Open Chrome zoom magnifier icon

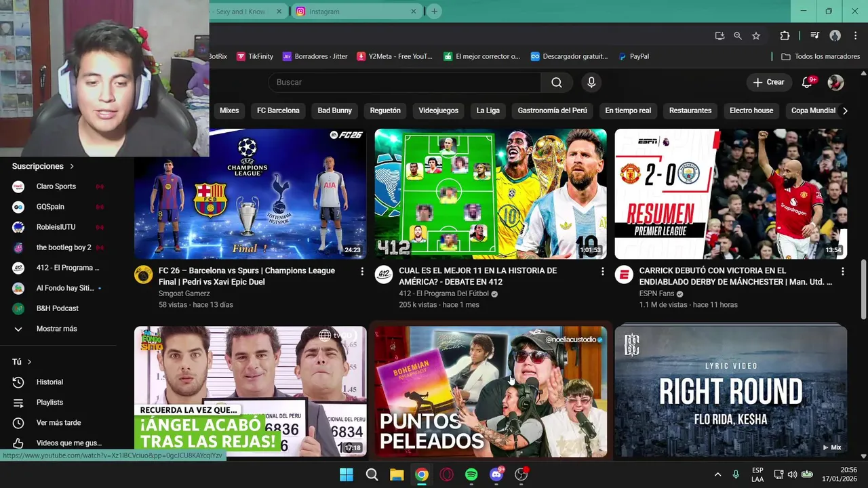[x=738, y=36]
